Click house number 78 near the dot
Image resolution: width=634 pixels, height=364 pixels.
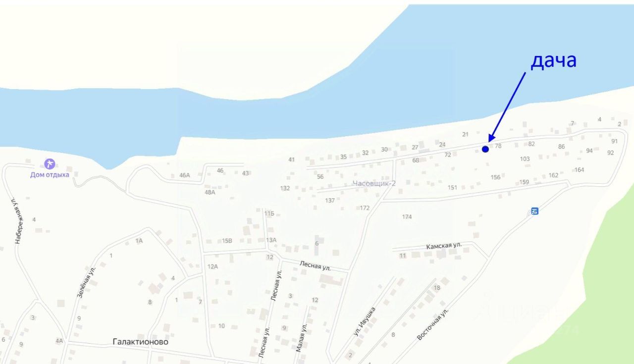[x=498, y=146]
